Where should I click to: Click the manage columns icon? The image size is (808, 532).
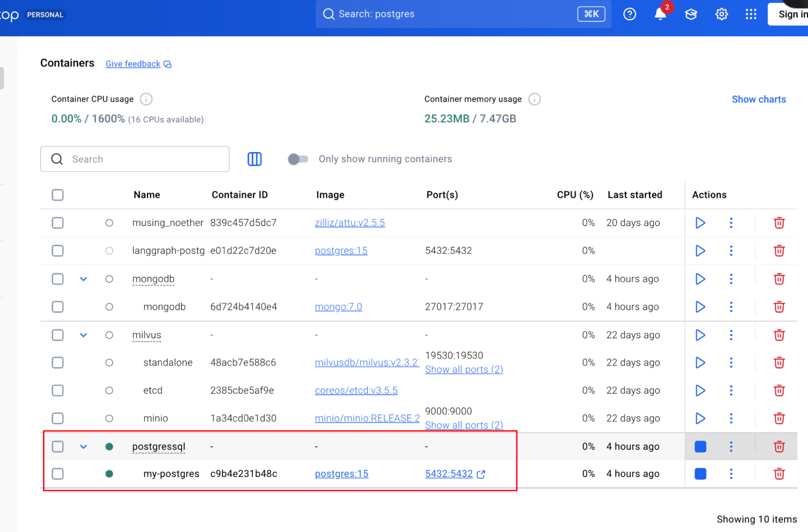(x=254, y=159)
